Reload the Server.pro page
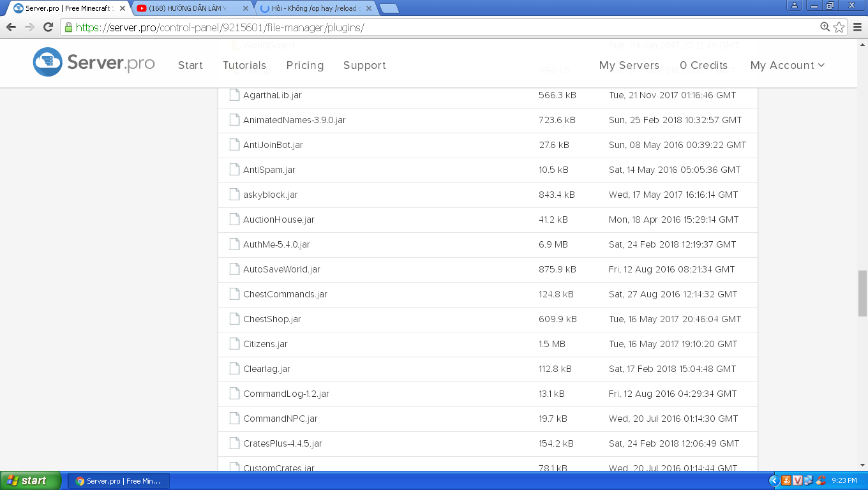This screenshot has width=868, height=490. click(x=48, y=27)
